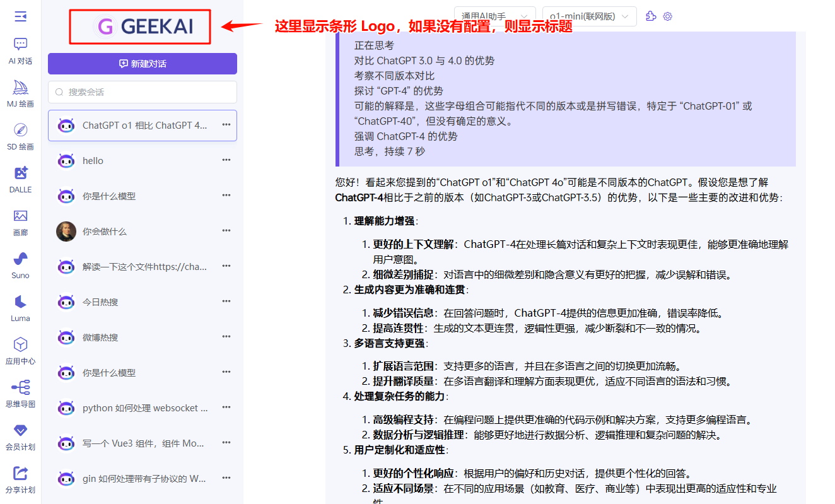Select the 'ChatGPT o1 相比 ChatGPT 4...' conversation
The width and height of the screenshot is (835, 504).
coord(143,126)
